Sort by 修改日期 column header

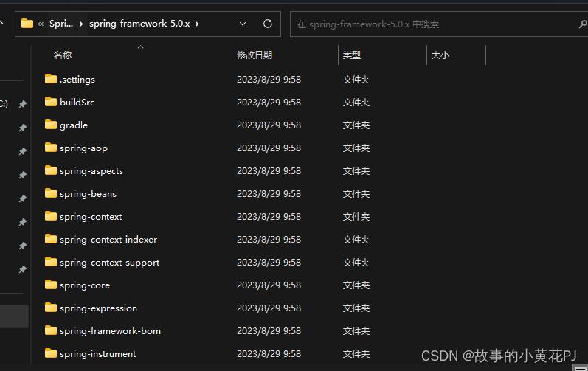coord(255,55)
